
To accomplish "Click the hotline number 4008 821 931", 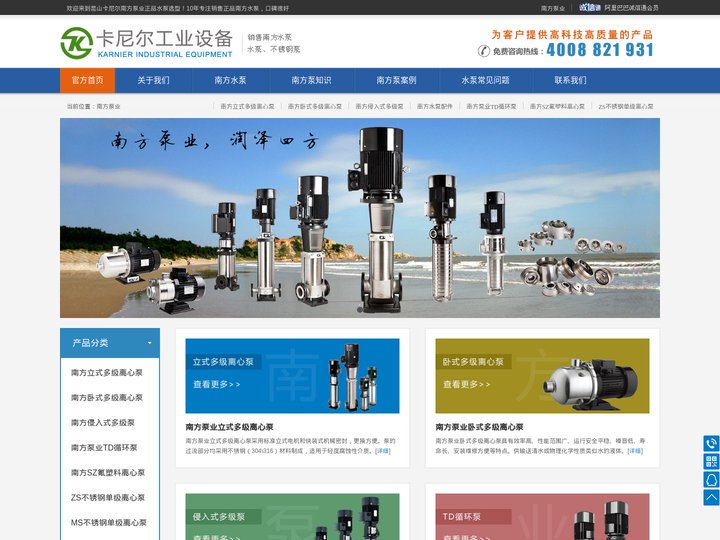I will [600, 50].
